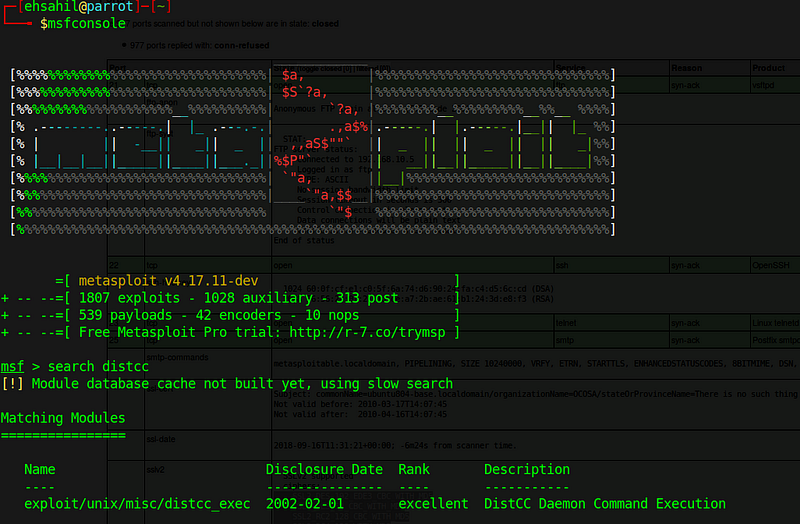The height and width of the screenshot is (524, 800).
Task: Click the 'Matching Modules' heading
Action: pos(63,418)
